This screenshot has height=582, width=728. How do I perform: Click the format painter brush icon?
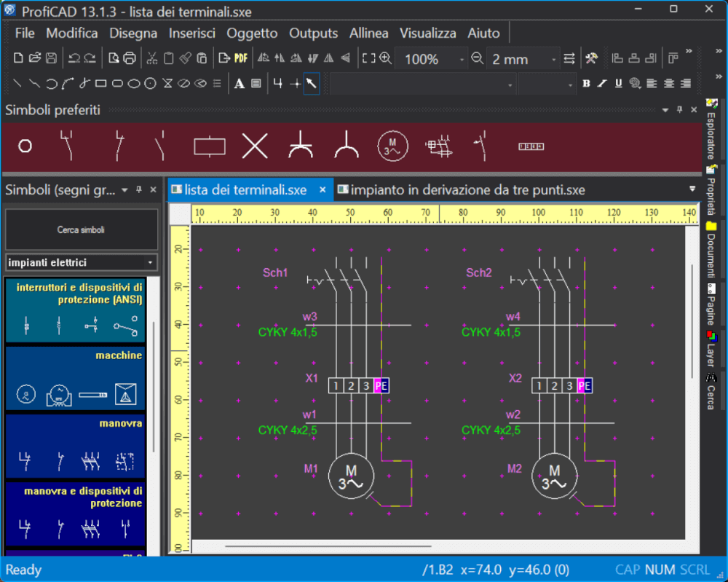(x=185, y=58)
